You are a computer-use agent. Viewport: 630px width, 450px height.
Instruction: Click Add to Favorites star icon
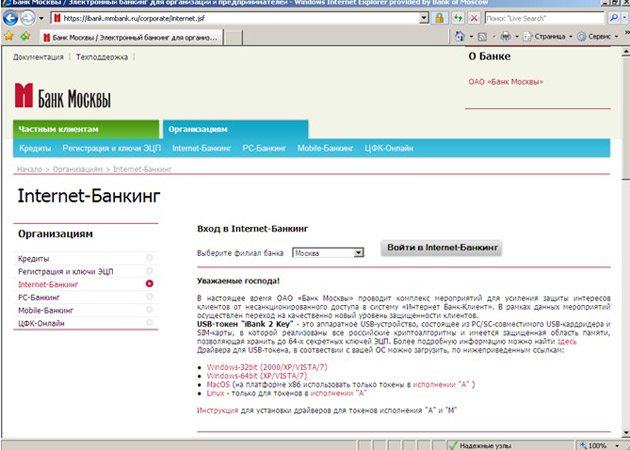(x=25, y=36)
